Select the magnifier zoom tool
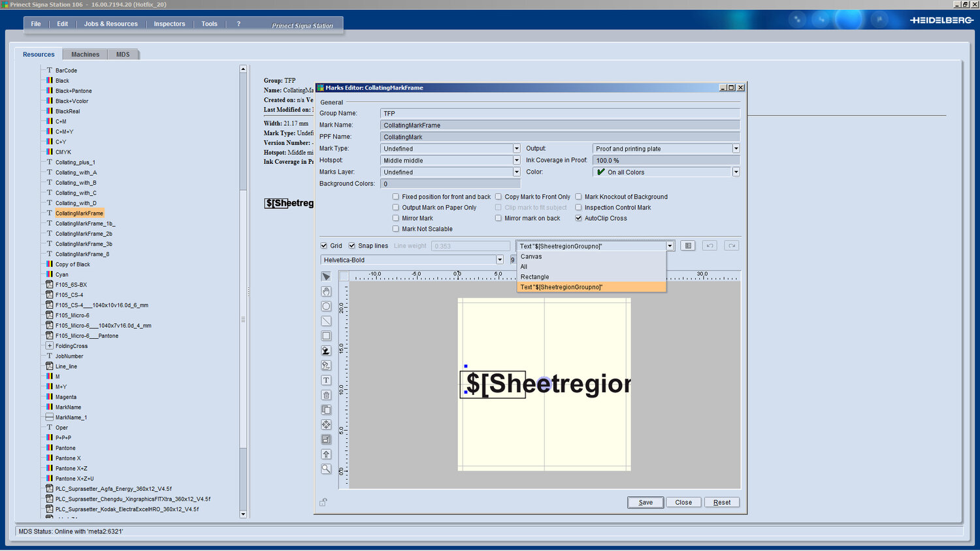 pos(326,469)
